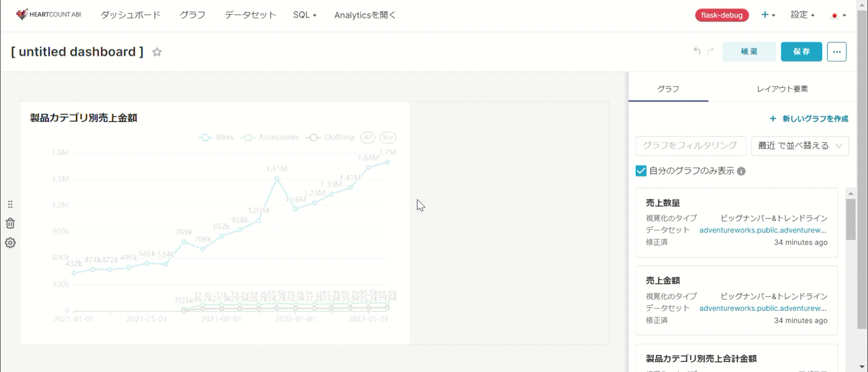Click the undo arrow icon
The image size is (868, 372).
pyautogui.click(x=697, y=51)
